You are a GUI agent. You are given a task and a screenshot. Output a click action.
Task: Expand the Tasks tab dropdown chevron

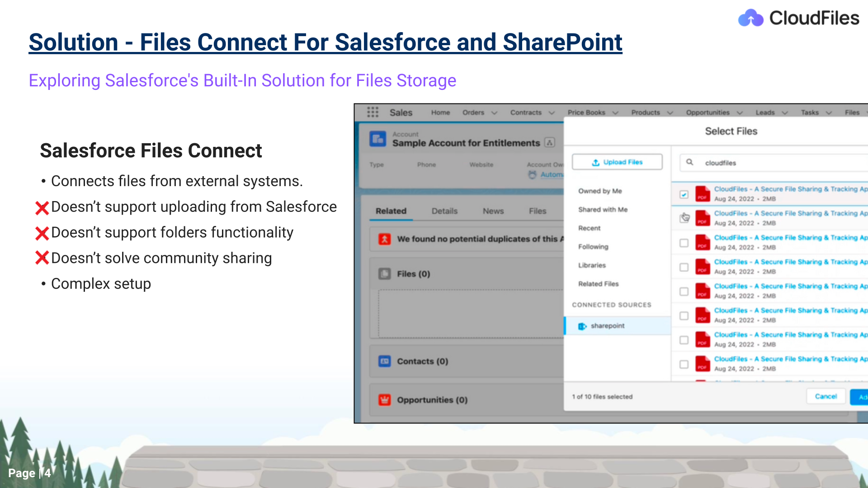829,113
